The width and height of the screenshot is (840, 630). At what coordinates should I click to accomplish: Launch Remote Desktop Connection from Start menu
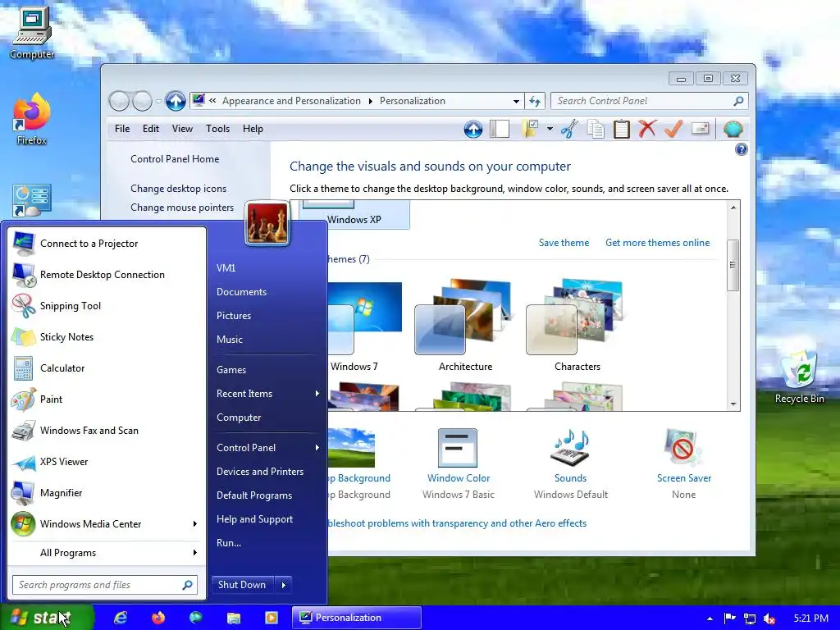point(107,275)
